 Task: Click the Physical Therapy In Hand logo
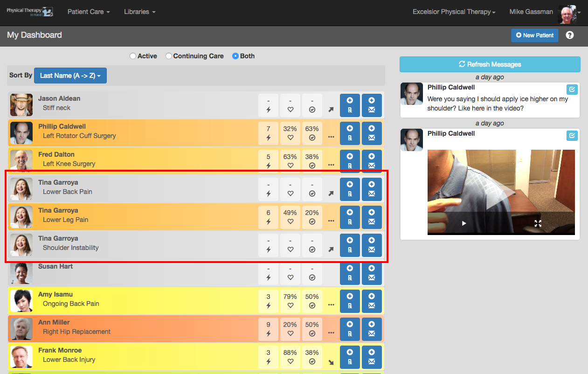[30, 12]
